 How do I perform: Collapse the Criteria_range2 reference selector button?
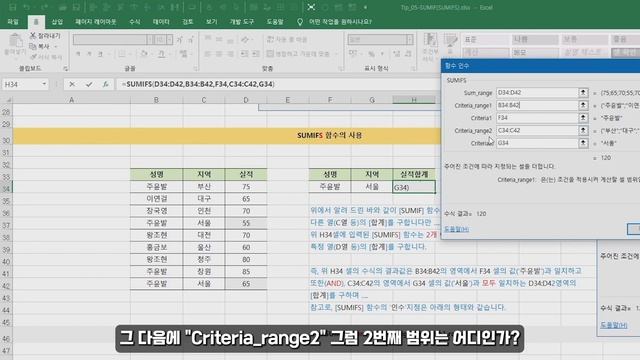[583, 130]
